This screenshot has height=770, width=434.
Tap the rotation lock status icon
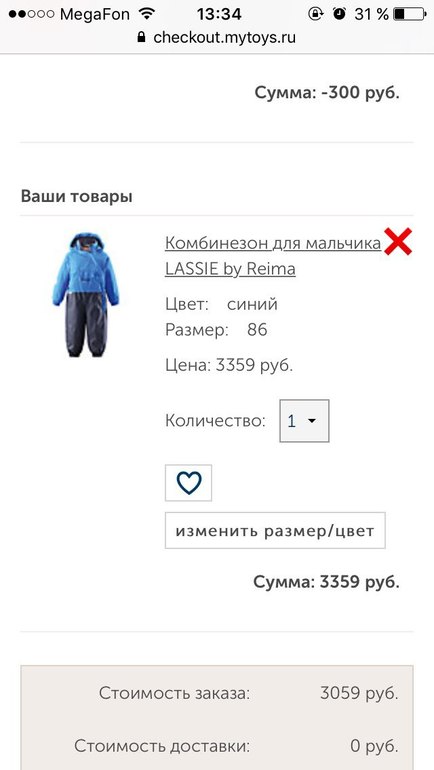315,14
